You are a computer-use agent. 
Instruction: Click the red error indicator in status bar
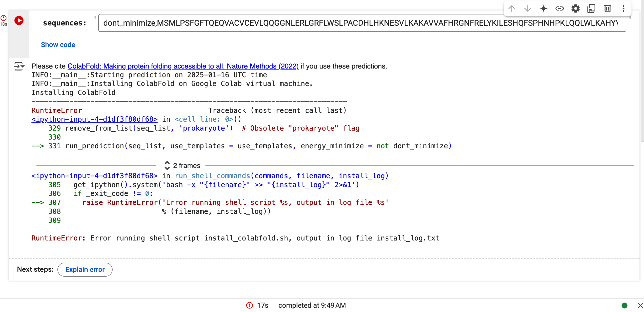pos(250,306)
